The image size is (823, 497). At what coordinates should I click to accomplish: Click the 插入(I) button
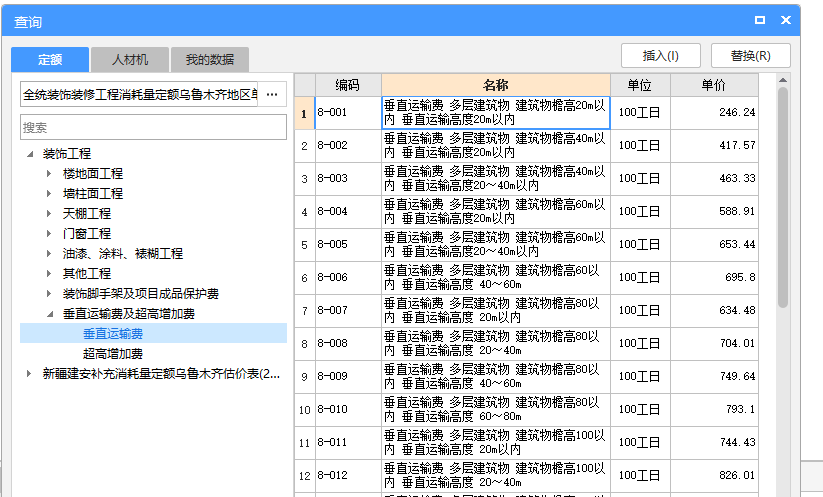pyautogui.click(x=661, y=56)
